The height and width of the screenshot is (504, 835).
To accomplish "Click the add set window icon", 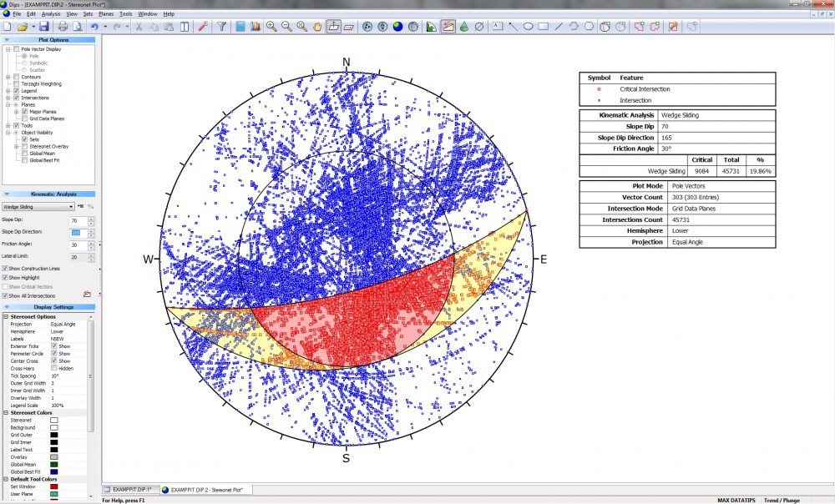I will point(639,27).
